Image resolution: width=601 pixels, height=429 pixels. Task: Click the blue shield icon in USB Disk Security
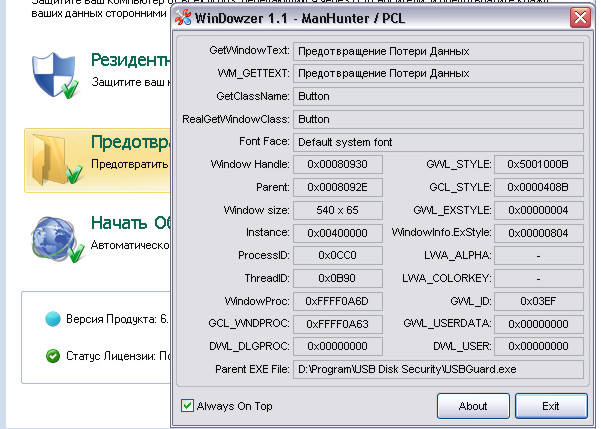pos(56,76)
